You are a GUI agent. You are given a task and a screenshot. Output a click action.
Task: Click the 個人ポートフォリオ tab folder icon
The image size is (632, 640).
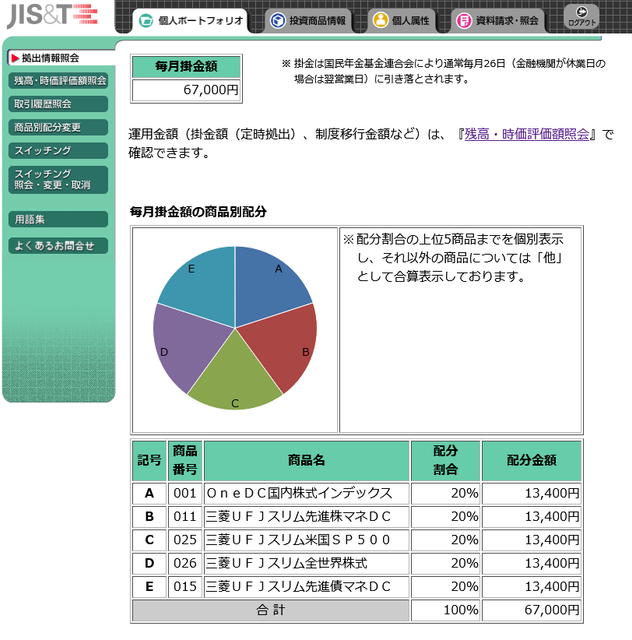146,20
